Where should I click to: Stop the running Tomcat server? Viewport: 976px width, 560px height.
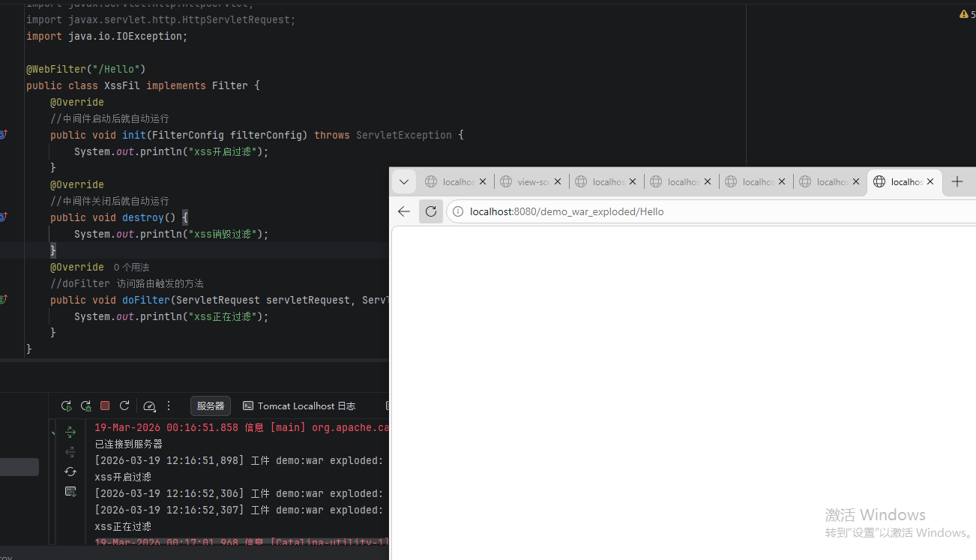105,406
